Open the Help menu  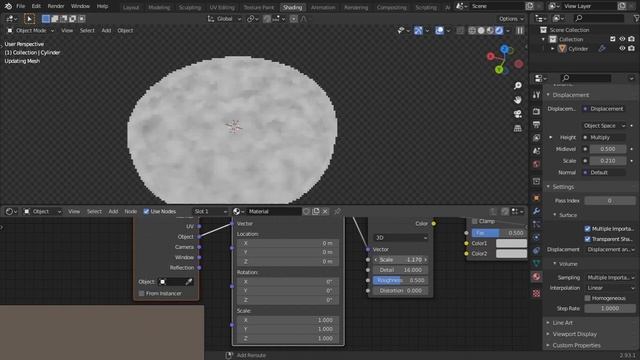click(x=102, y=6)
